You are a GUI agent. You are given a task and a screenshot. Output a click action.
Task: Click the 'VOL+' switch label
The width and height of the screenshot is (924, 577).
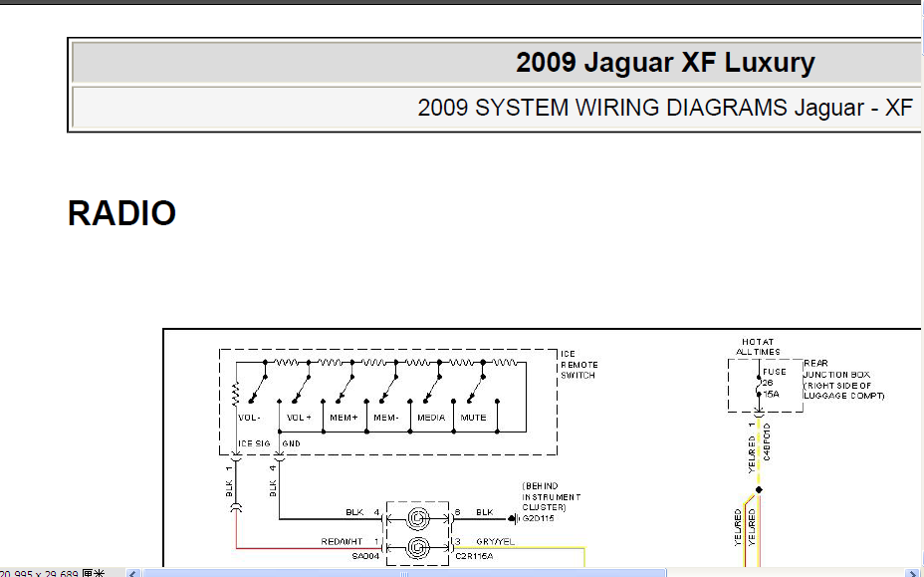(x=299, y=418)
